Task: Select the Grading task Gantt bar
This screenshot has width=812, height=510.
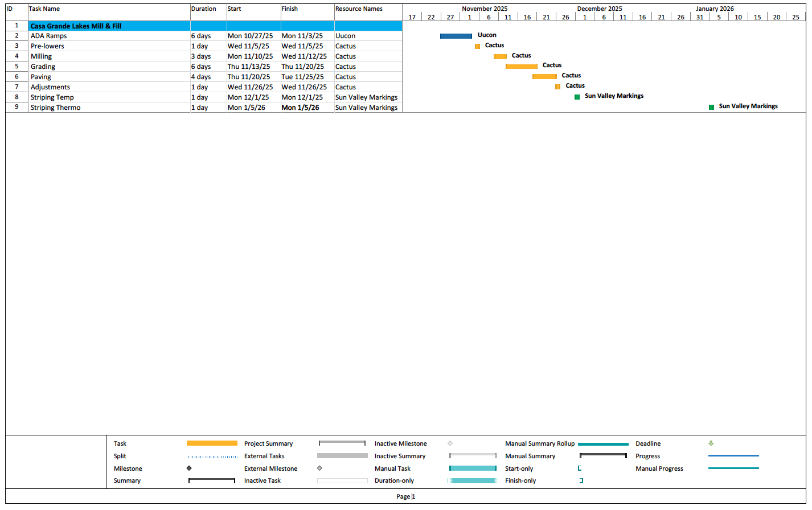Action: point(521,67)
